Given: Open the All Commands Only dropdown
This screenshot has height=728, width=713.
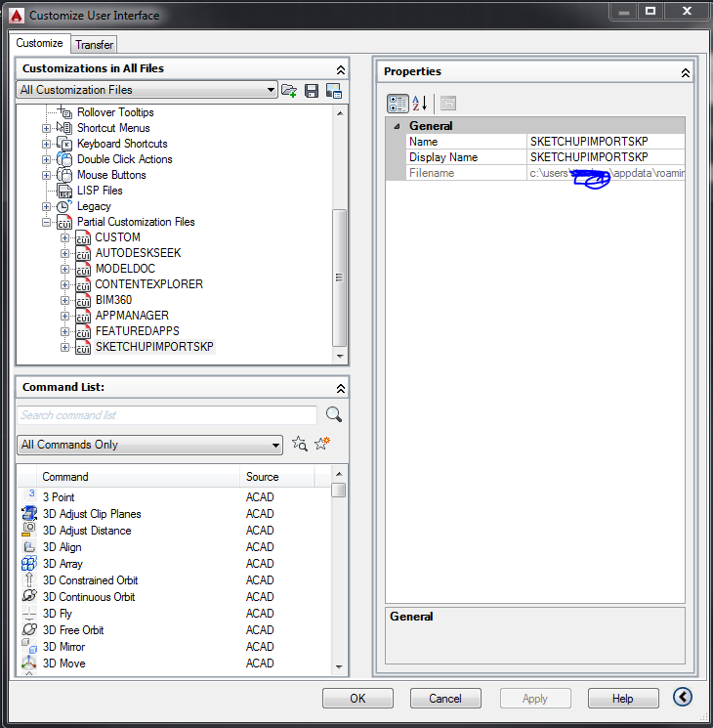Looking at the screenshot, I should 275,446.
